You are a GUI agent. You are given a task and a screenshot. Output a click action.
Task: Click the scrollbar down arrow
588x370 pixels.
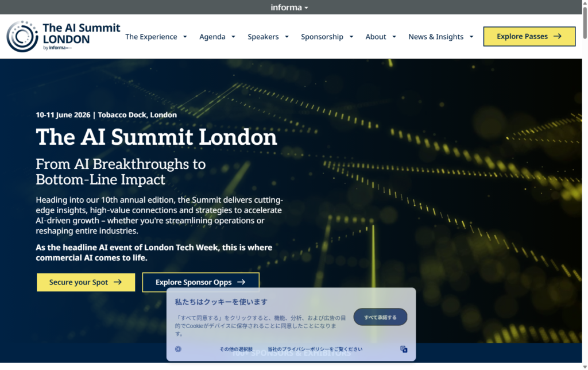click(585, 366)
